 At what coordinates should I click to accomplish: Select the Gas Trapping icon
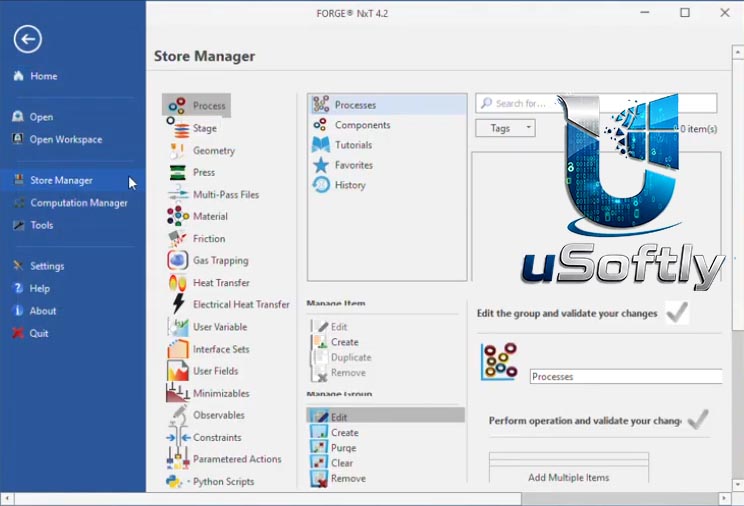(177, 260)
